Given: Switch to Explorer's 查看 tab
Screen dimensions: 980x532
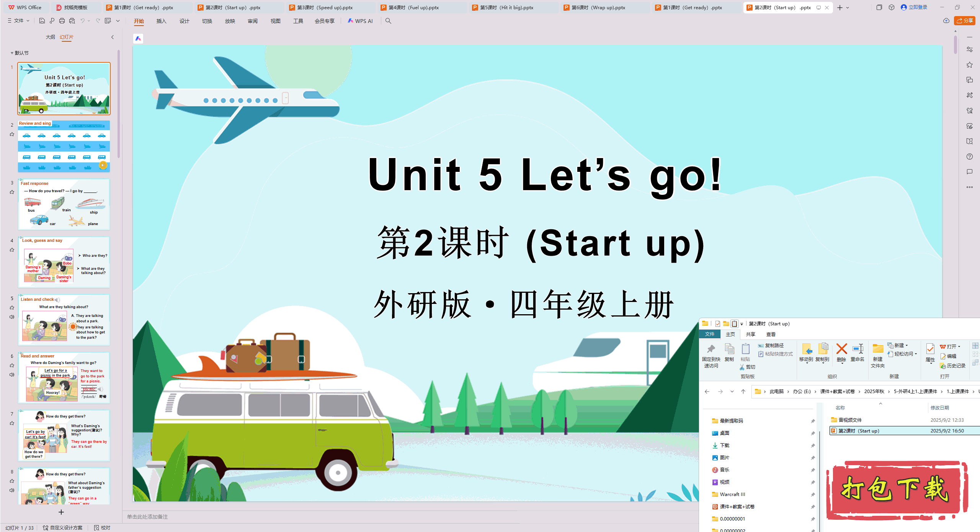Looking at the screenshot, I should pos(771,334).
